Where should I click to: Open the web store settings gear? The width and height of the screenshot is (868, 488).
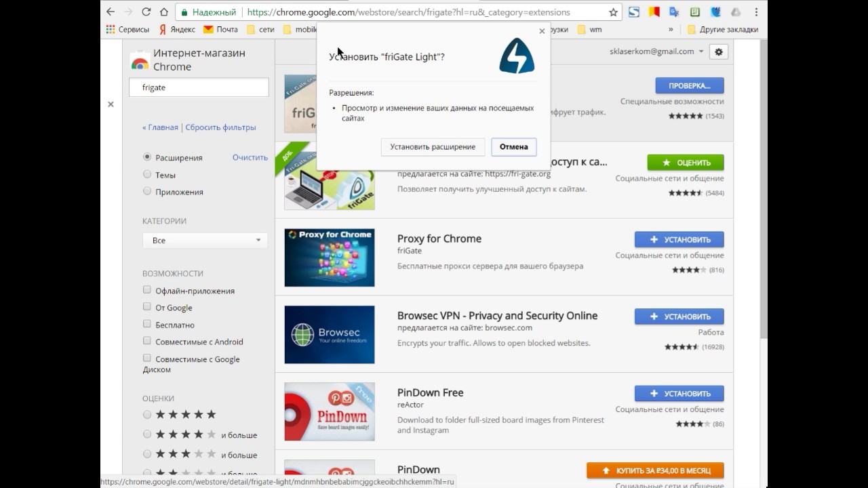click(719, 52)
